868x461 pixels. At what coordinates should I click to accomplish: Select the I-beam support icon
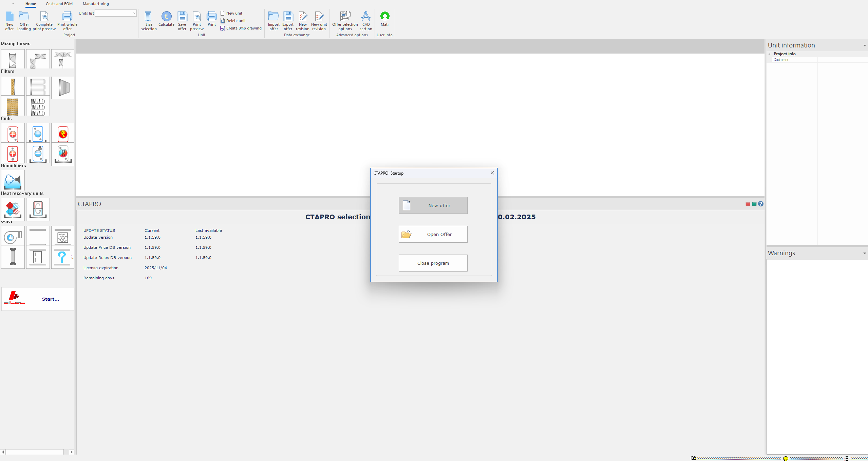(13, 257)
